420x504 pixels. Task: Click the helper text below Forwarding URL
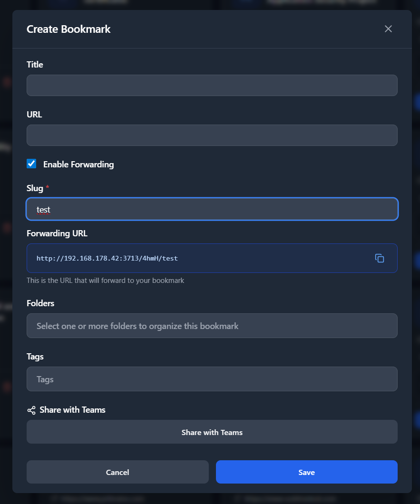[105, 280]
